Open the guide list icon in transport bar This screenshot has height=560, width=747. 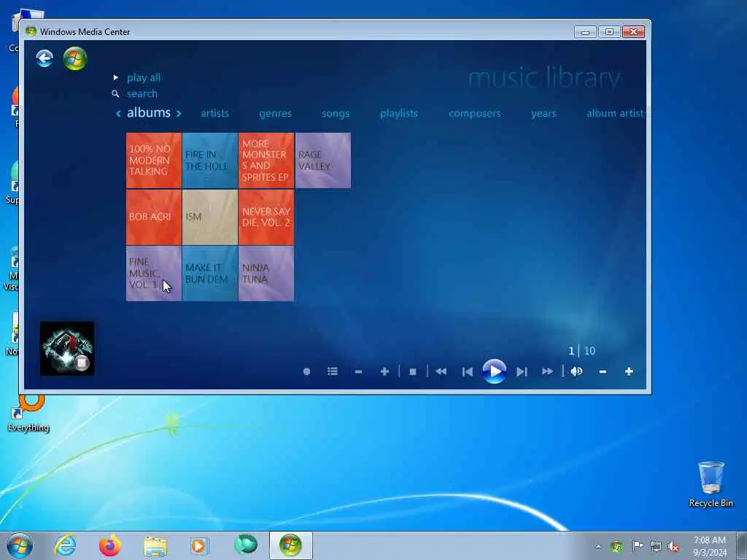(333, 371)
